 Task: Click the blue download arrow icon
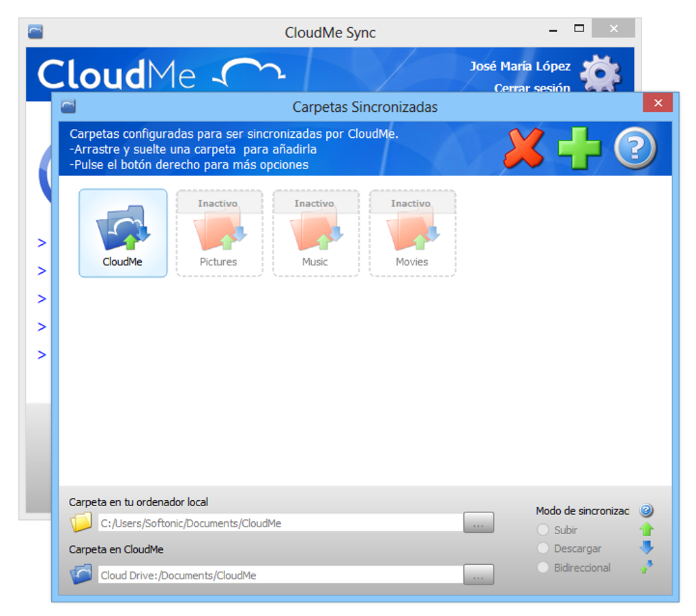(x=646, y=548)
